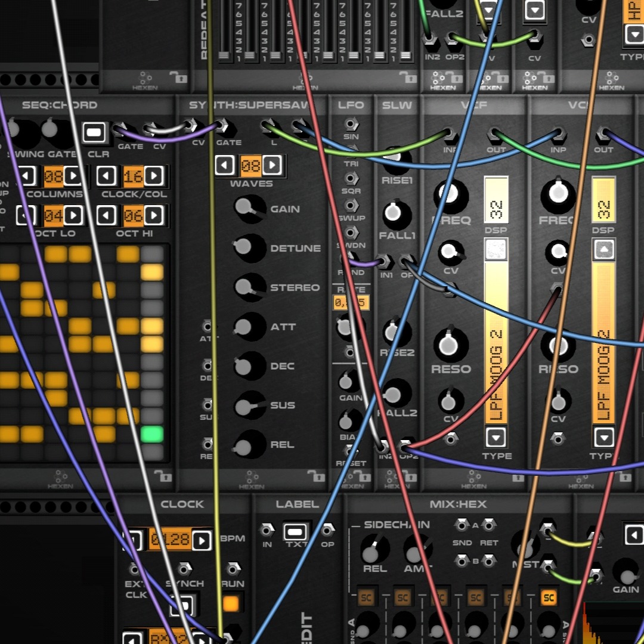Viewport: 644px width, 644px height.
Task: Increase OCT HI value with right arrow
Action: [154, 216]
